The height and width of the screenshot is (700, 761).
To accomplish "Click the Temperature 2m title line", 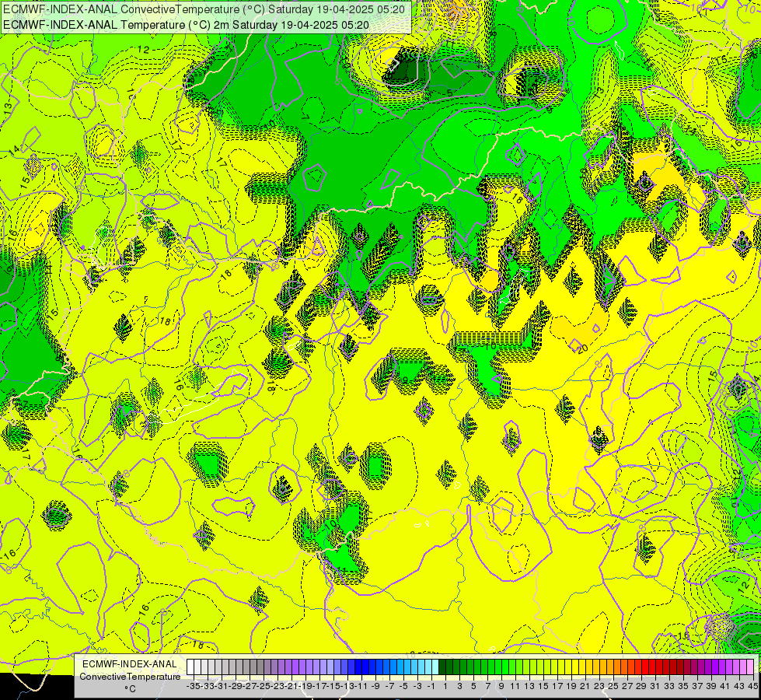I will [x=187, y=25].
